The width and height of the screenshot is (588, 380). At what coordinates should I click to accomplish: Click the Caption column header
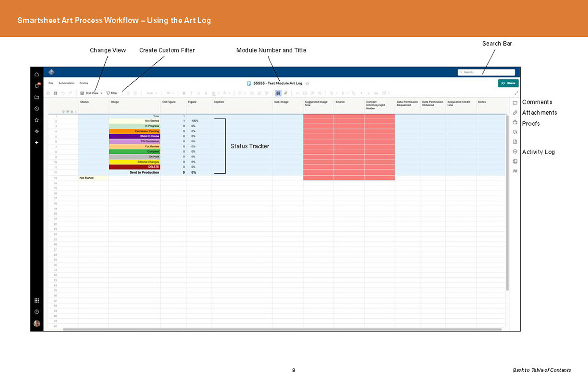pos(243,106)
